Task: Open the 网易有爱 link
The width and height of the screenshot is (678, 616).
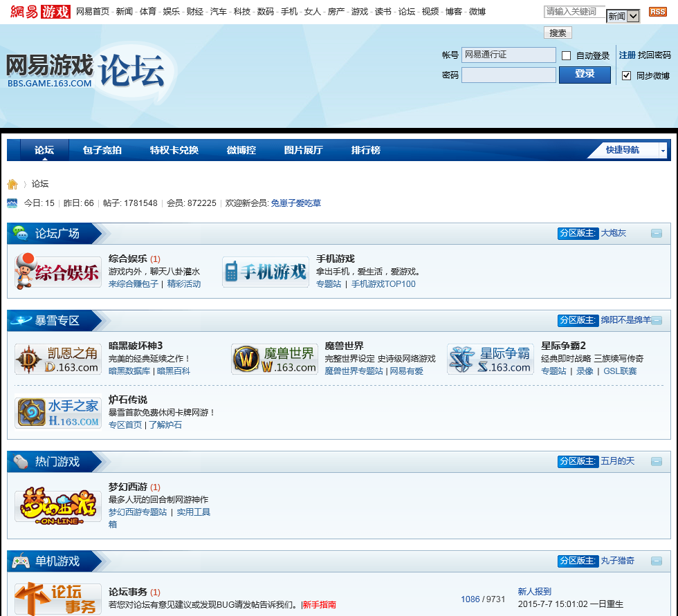Action: (407, 371)
